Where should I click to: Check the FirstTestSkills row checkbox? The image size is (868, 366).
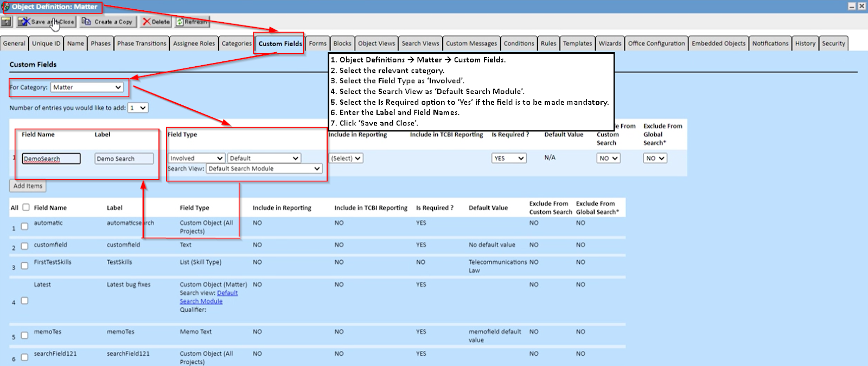(24, 266)
